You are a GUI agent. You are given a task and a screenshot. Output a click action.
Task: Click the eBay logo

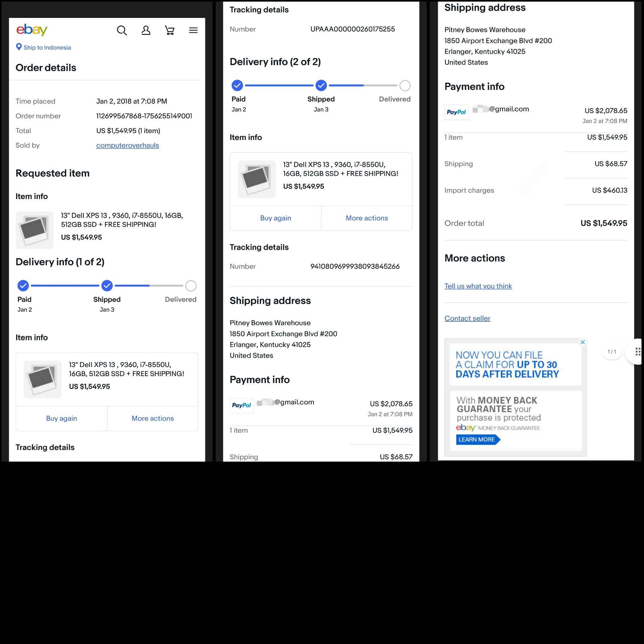tap(32, 30)
